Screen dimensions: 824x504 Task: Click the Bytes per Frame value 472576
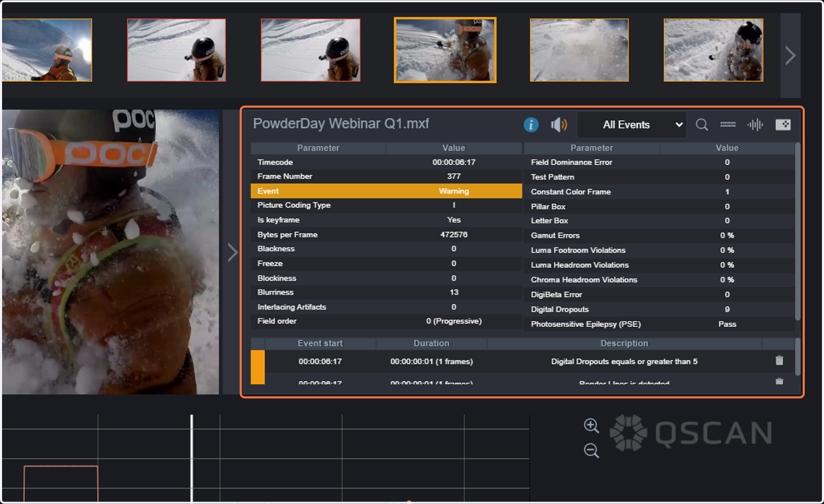point(454,235)
